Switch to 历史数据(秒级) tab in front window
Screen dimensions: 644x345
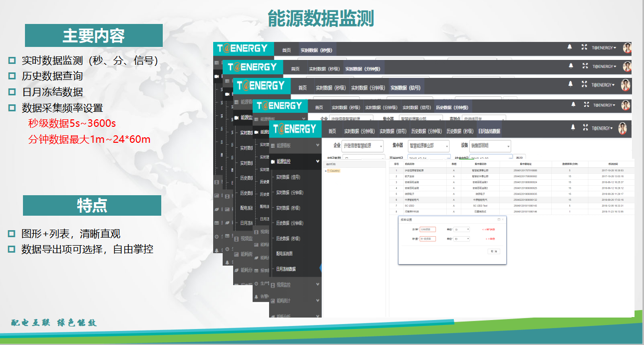click(459, 131)
